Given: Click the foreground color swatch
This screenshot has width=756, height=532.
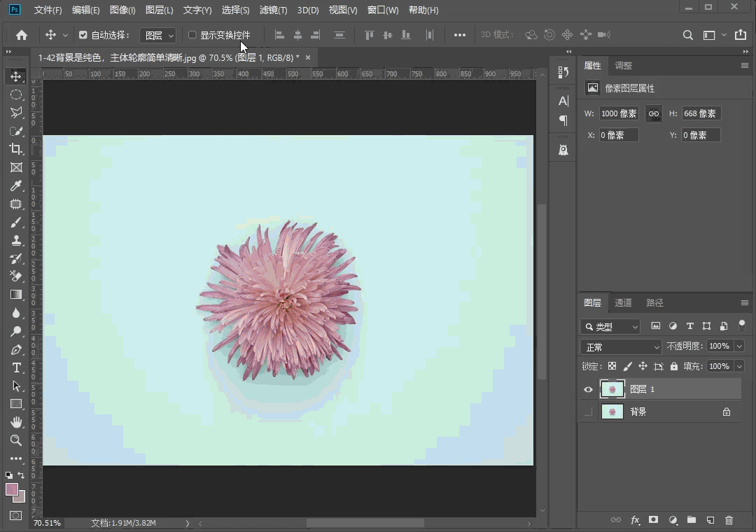Looking at the screenshot, I should pyautogui.click(x=12, y=489).
